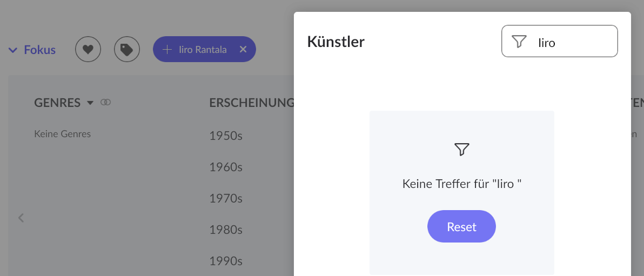This screenshot has height=276, width=644.
Task: Select the 1990s decade
Action: (226, 261)
